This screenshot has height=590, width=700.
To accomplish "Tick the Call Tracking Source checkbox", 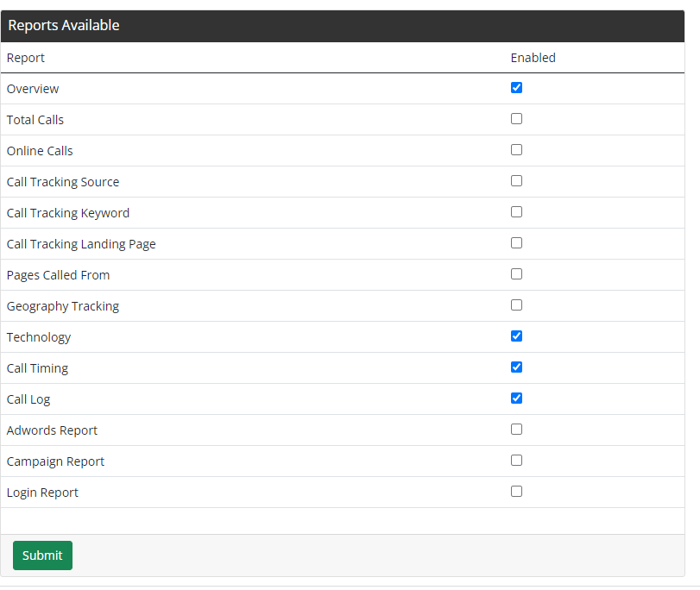I will tap(516, 181).
